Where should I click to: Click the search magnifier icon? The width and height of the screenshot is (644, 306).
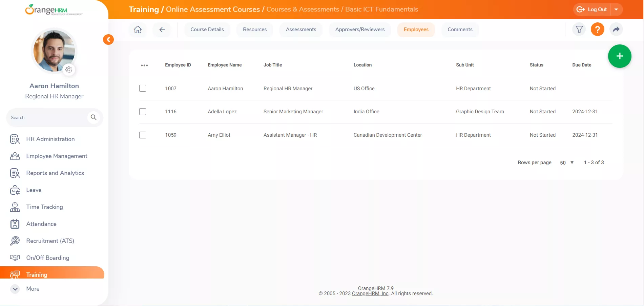[94, 117]
